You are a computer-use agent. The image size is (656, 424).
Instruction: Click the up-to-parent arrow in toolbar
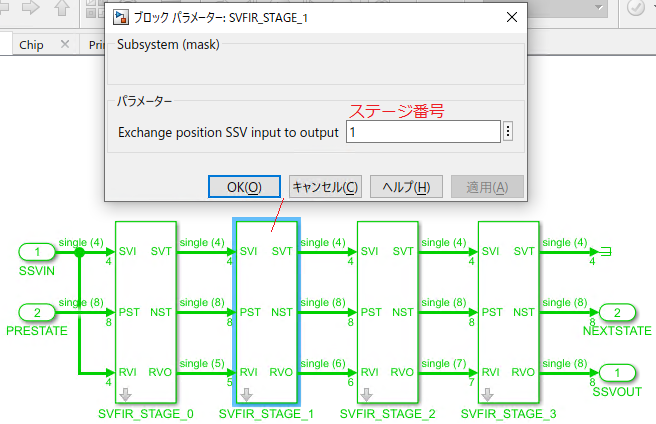(x=62, y=7)
